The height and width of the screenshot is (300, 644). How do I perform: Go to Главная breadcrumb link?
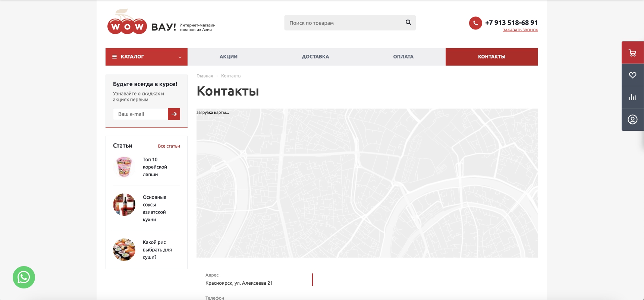(205, 76)
